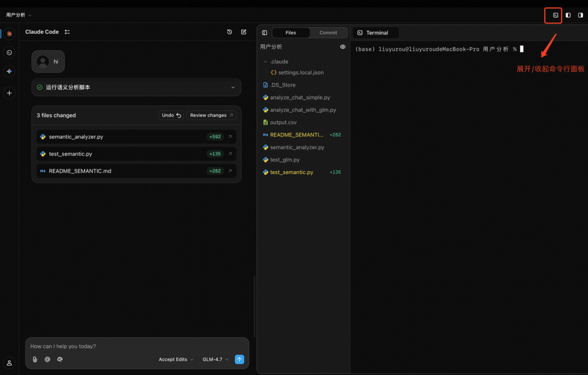Open user profile icon at bottom left

pyautogui.click(x=9, y=363)
